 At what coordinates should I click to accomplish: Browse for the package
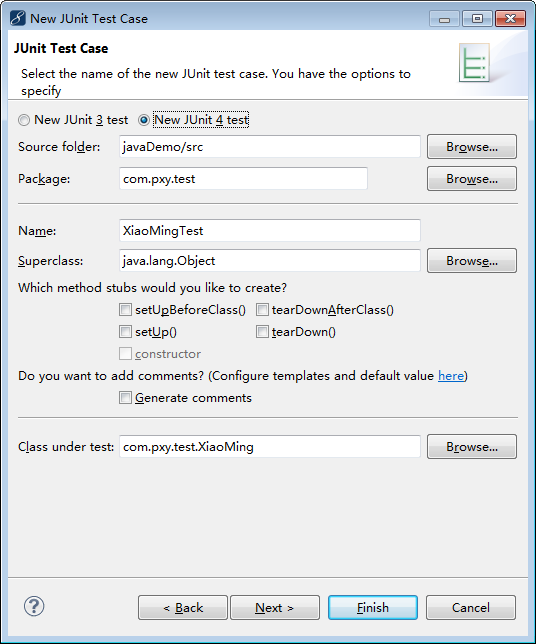click(x=472, y=179)
